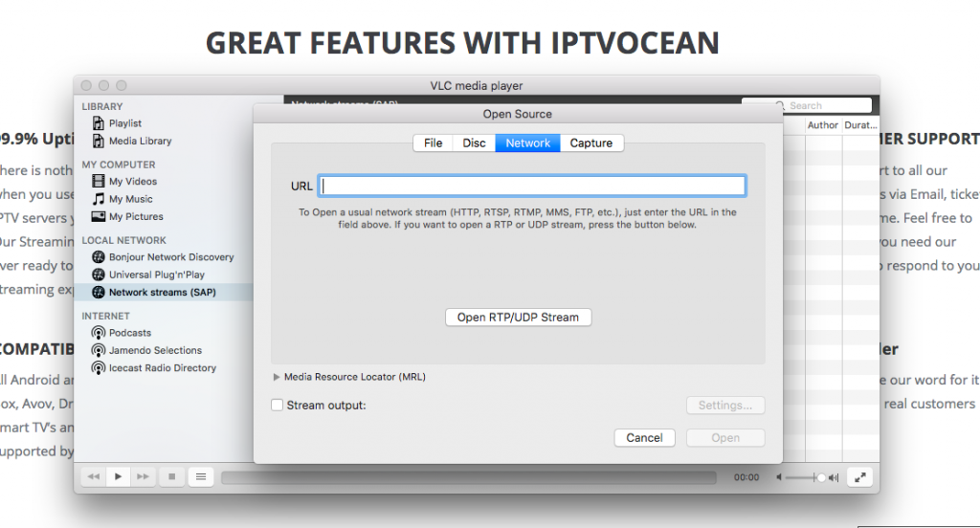Open the Podcasts entry
980x528 pixels.
pyautogui.click(x=122, y=333)
